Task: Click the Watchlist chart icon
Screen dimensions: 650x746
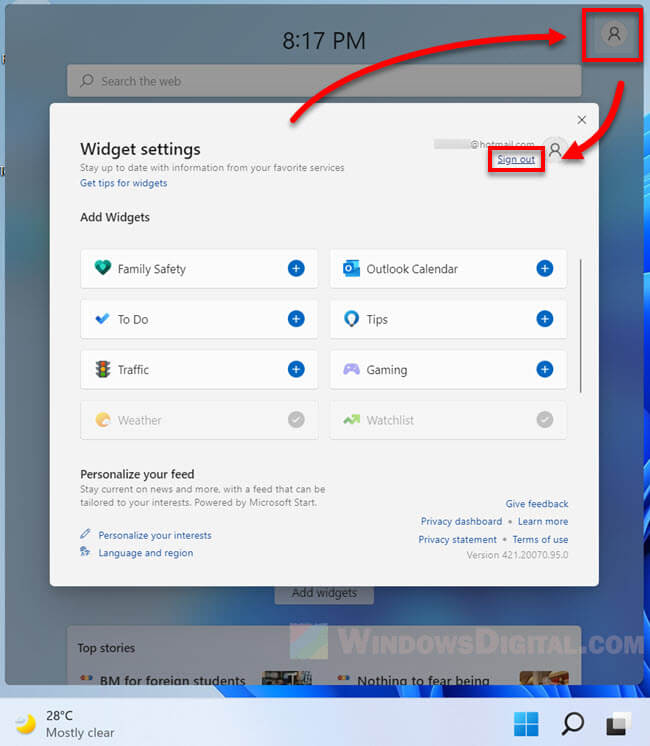Action: coord(351,420)
